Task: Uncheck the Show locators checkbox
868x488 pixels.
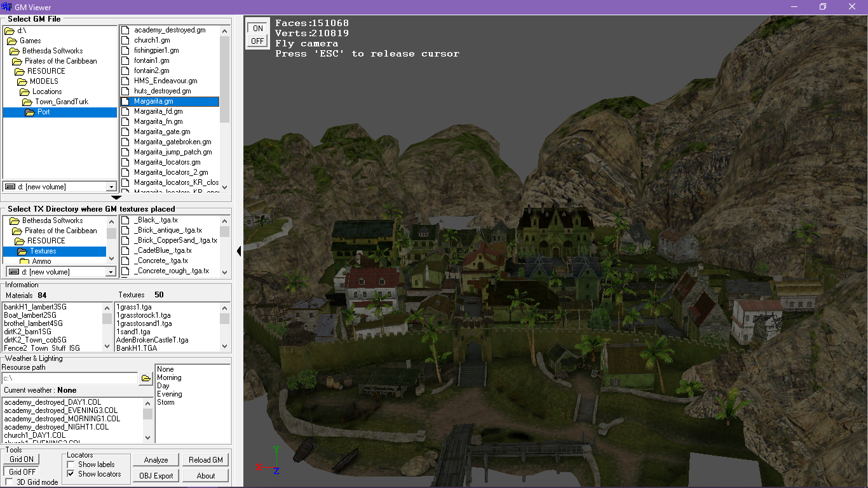Action: (71, 474)
